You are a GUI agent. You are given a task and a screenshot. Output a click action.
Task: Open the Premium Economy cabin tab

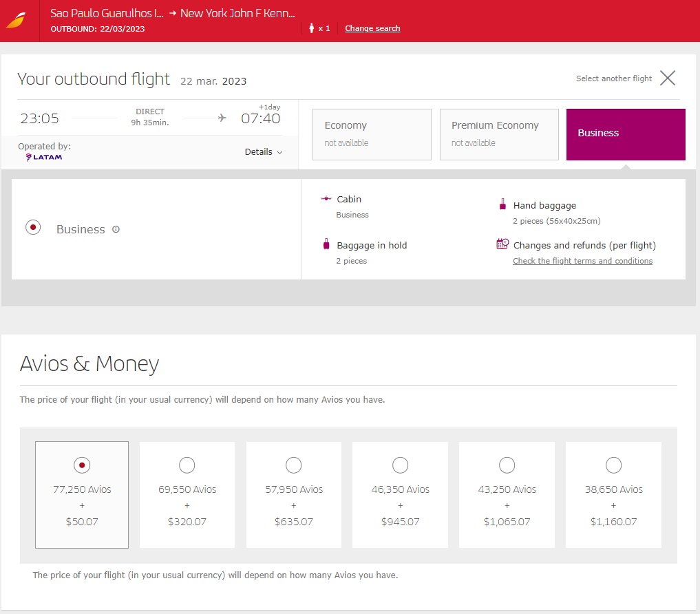(x=498, y=134)
